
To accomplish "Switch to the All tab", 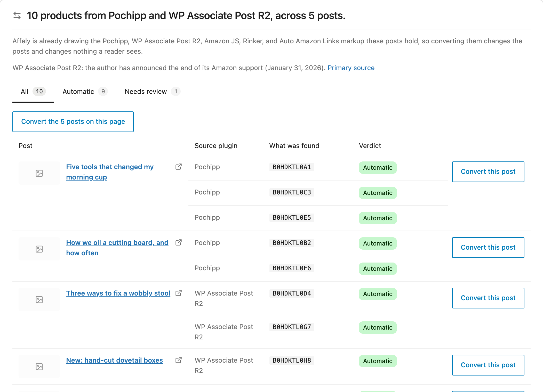I will coord(33,92).
